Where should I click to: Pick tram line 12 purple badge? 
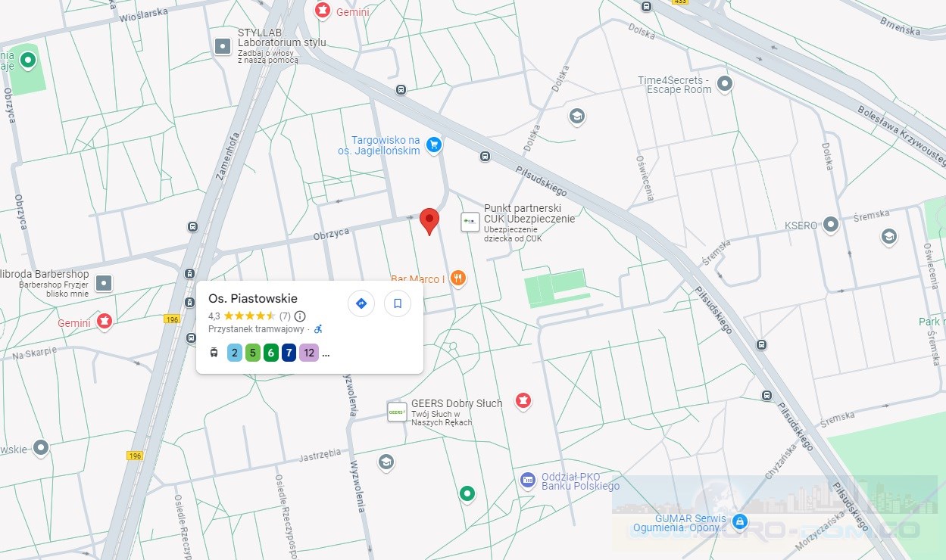(308, 353)
